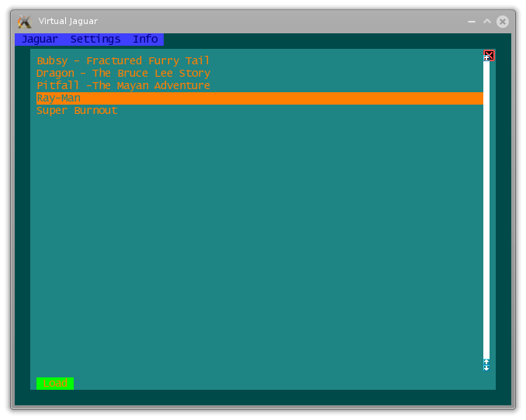Click the scrollbar's down-arrow button
This screenshot has width=526, height=420.
point(486,368)
